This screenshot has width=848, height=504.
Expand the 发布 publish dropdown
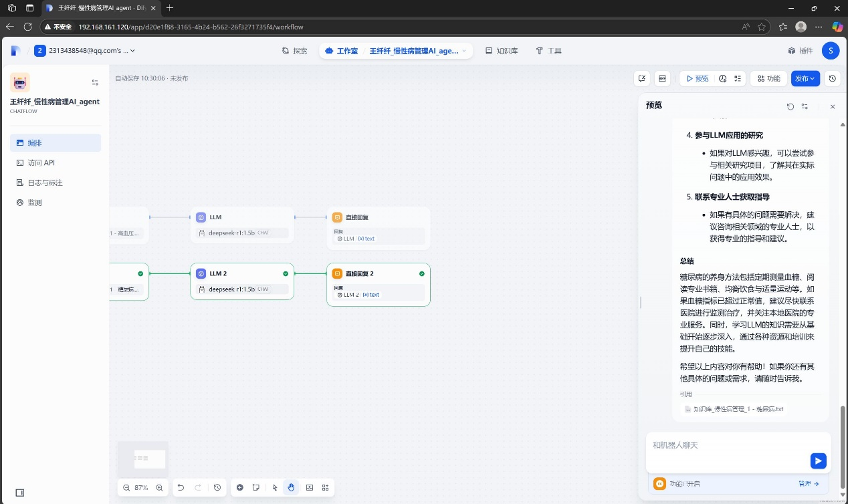click(805, 78)
